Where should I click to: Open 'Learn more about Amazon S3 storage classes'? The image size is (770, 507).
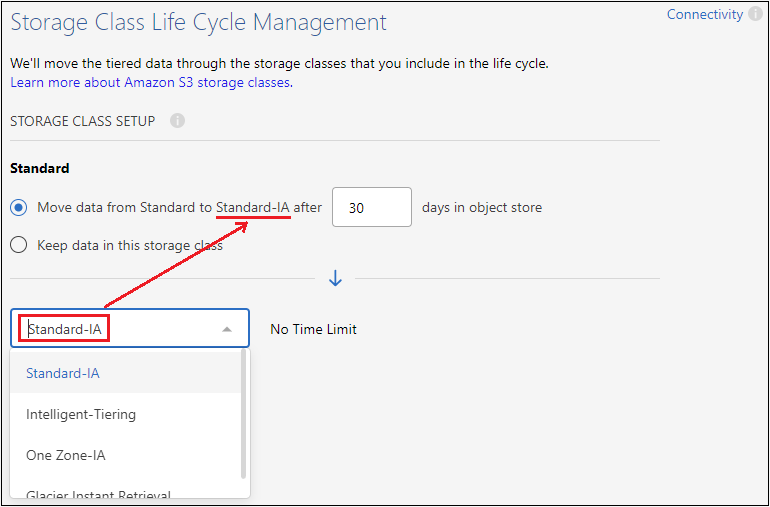(150, 82)
